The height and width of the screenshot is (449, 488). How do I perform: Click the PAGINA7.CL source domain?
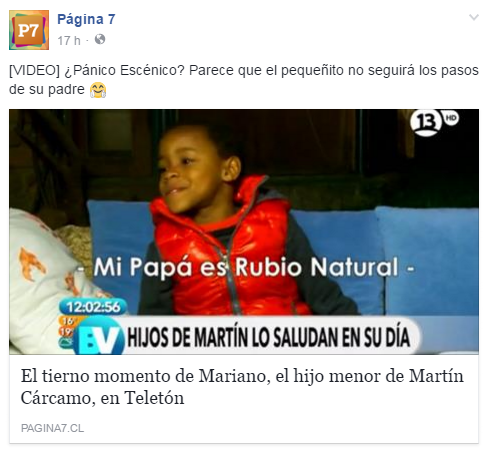[52, 428]
